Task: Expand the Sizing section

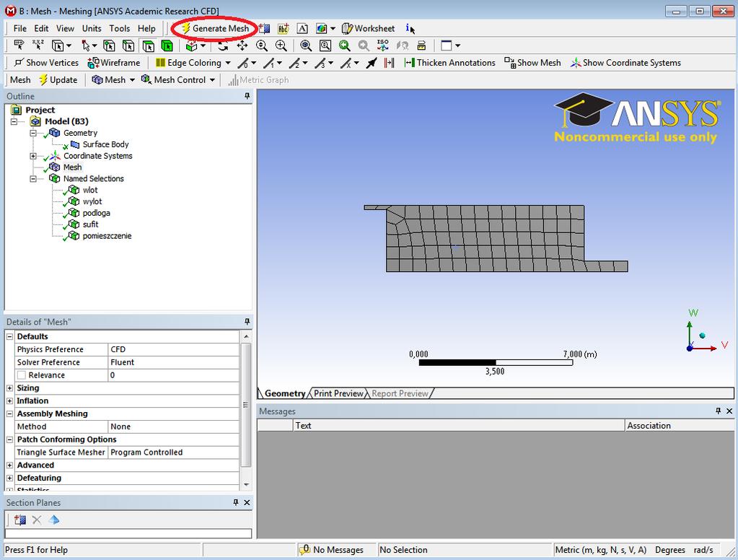Action: [x=9, y=388]
